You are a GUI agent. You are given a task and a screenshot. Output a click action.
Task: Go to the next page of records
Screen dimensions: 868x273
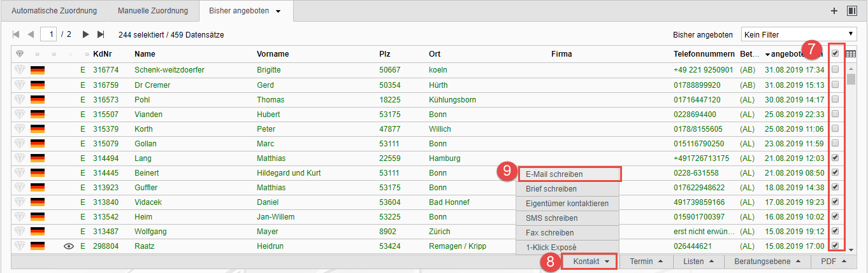tap(85, 34)
